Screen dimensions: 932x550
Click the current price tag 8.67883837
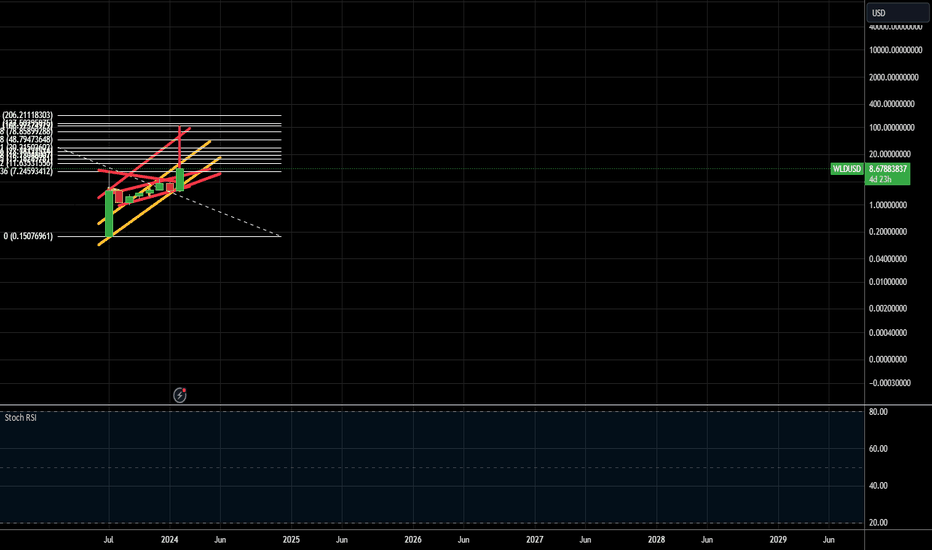pos(887,169)
